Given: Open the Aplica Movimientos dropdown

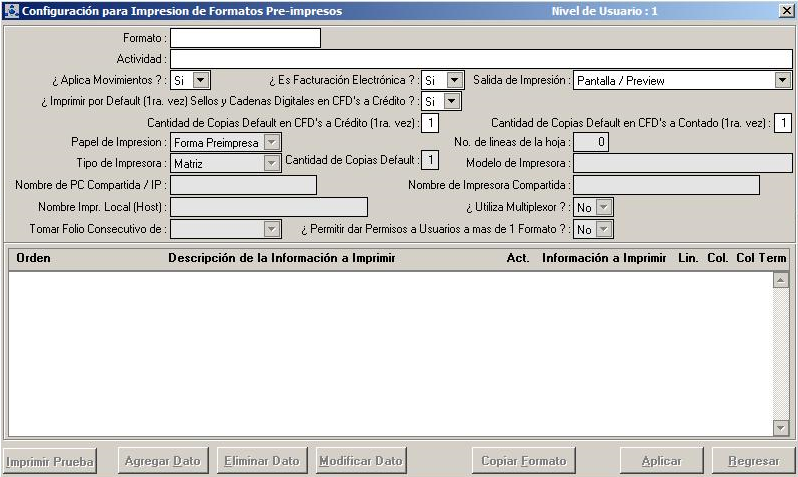Looking at the screenshot, I should [x=201, y=80].
